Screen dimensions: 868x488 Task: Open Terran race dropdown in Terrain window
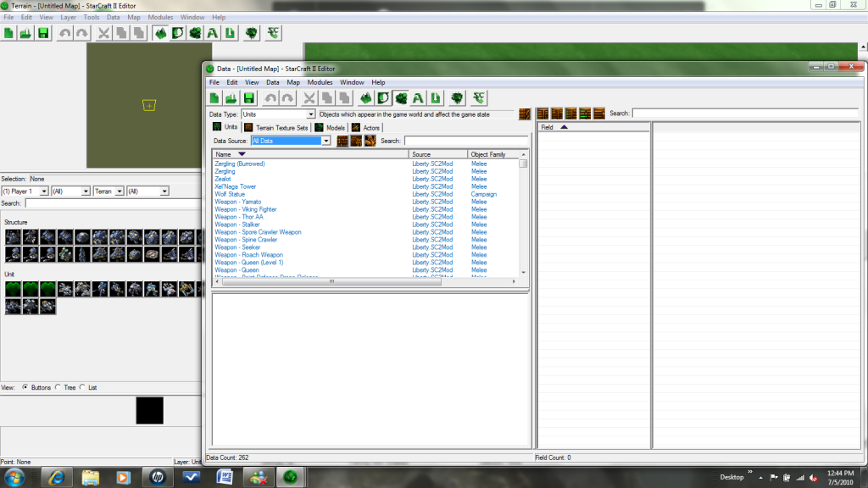[x=108, y=191]
